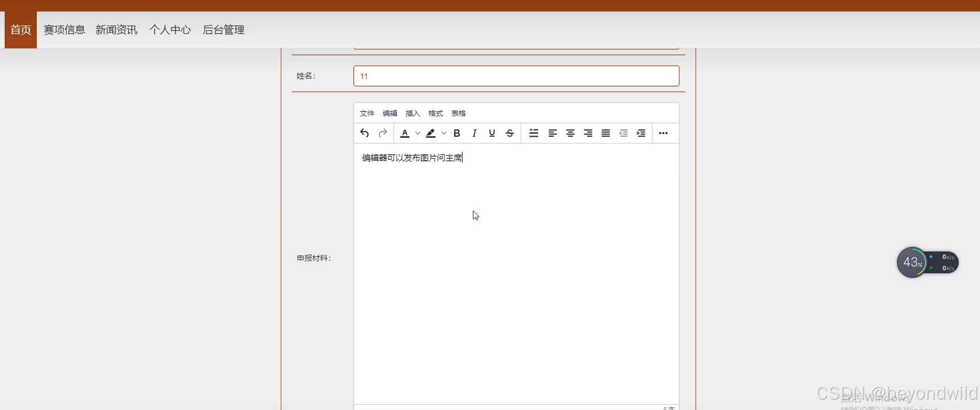Expand highlight color dropdown arrow

pyautogui.click(x=444, y=133)
